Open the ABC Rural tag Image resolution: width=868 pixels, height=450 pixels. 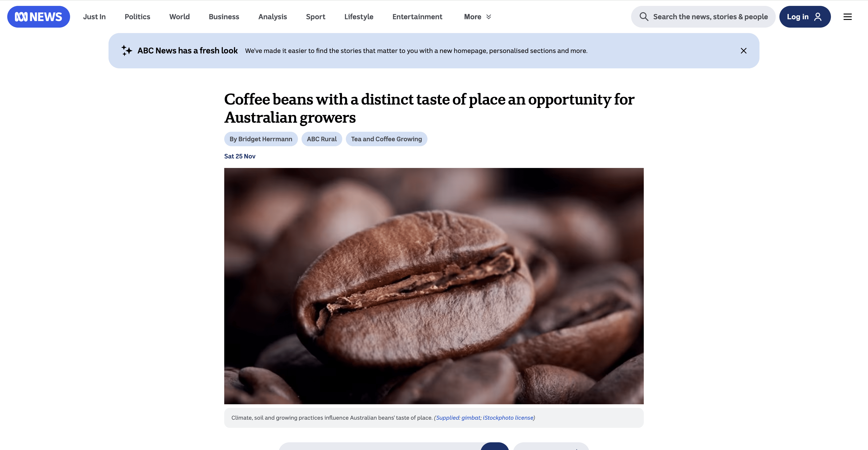[x=321, y=139]
